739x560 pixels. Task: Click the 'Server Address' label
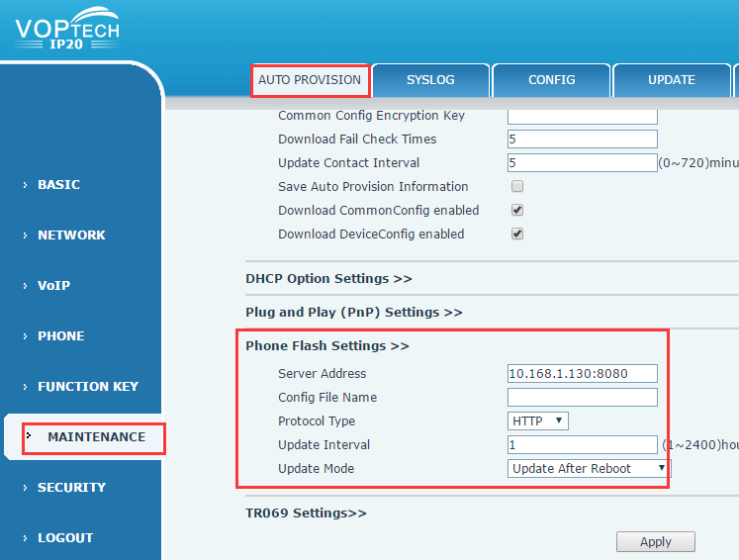(x=322, y=374)
